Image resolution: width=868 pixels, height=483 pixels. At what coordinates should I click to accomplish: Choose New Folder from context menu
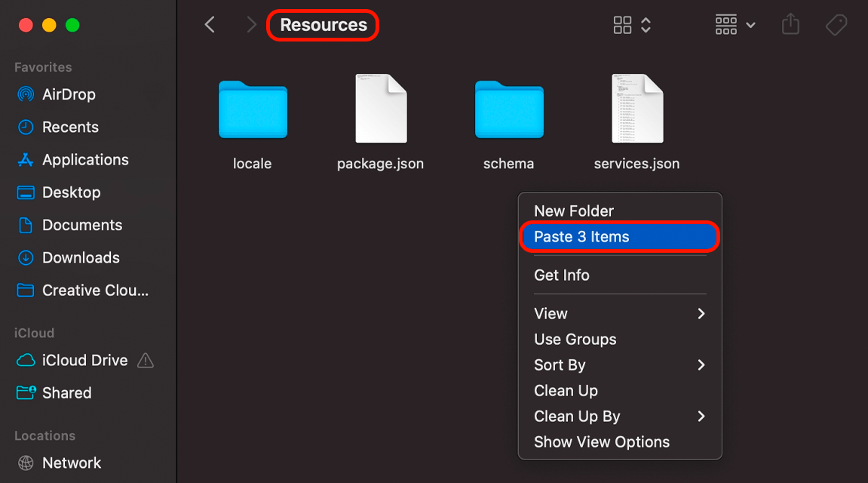click(619, 211)
